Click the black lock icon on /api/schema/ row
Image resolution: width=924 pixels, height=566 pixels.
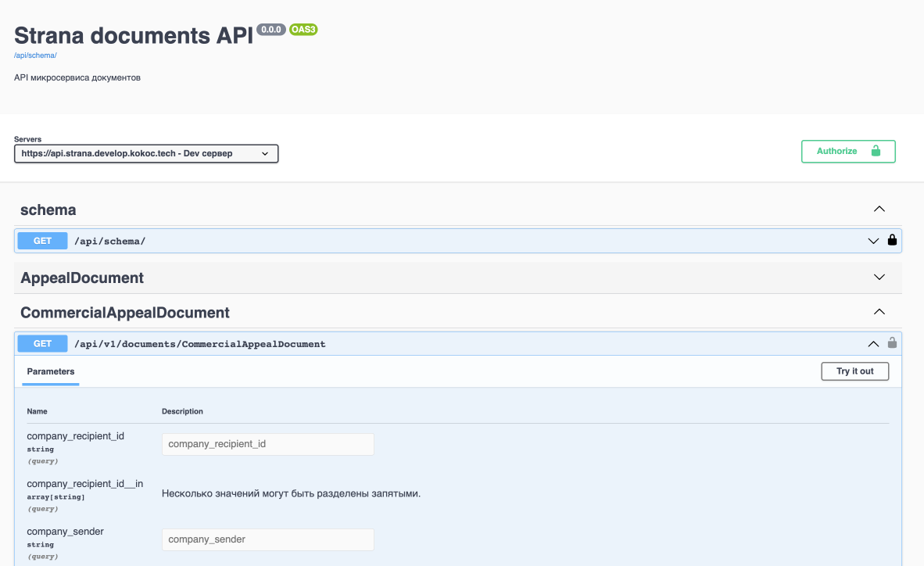click(x=892, y=241)
